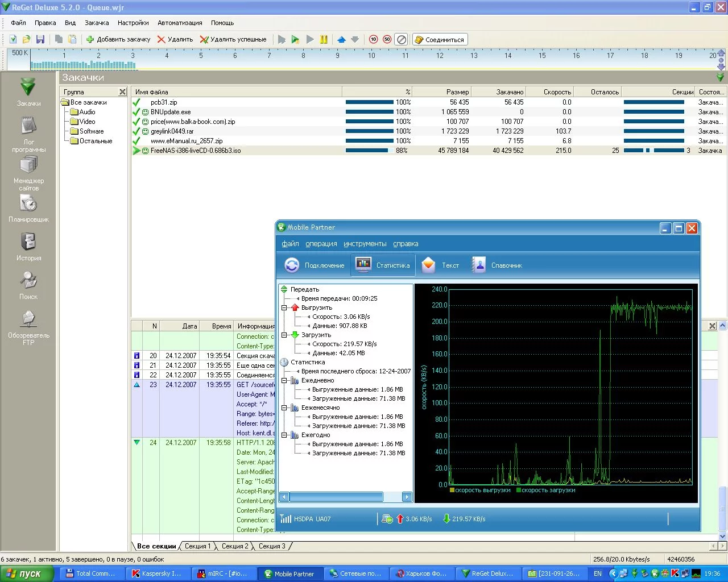Switch to the Секция 2 tab
This screenshot has height=582, width=728.
coord(235,546)
